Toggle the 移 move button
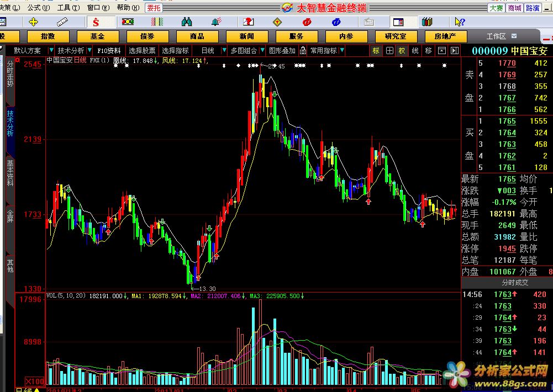Image resolution: width=553 pixels, height=392 pixels. [429, 51]
